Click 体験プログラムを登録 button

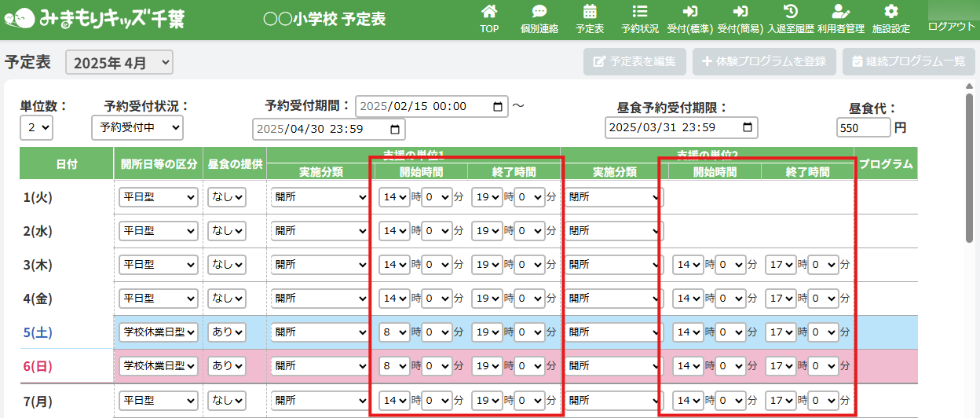(x=764, y=61)
